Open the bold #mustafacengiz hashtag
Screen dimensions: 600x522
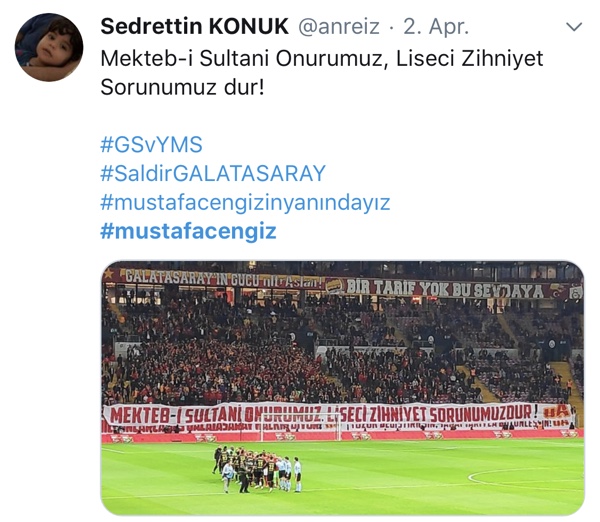coord(188,231)
